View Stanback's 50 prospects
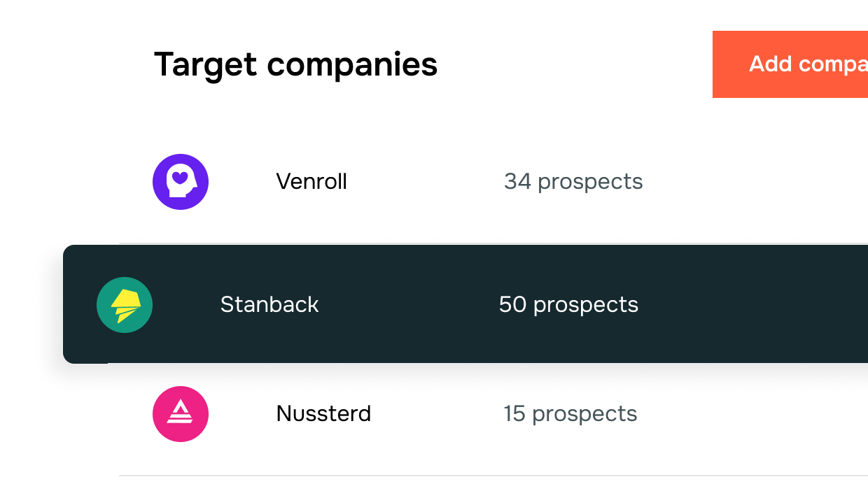The height and width of the screenshot is (498, 868). (x=568, y=305)
